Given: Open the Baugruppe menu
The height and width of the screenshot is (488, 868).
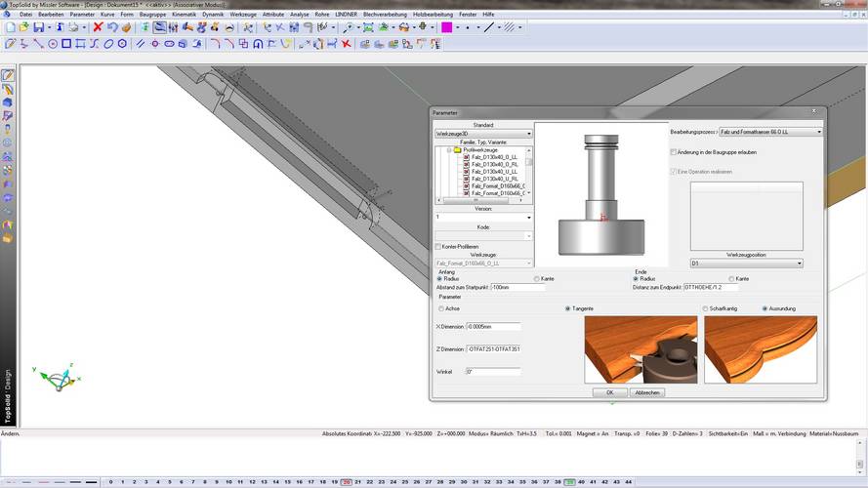Looking at the screenshot, I should coord(152,15).
